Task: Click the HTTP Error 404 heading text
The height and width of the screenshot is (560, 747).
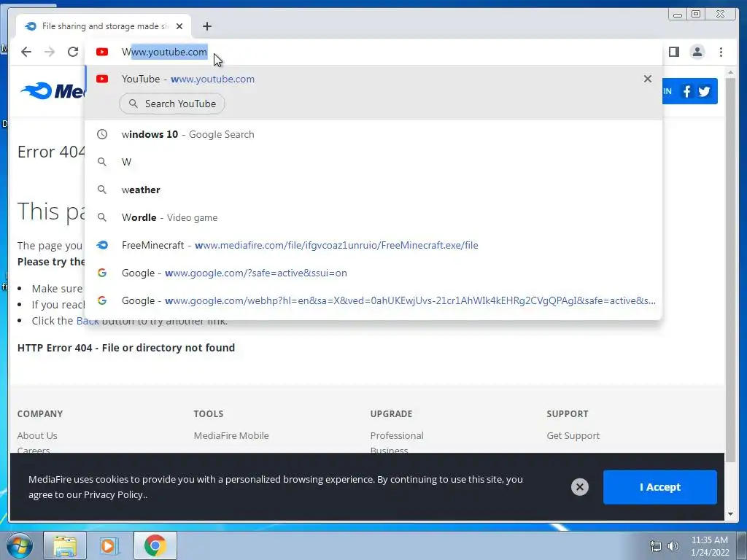Action: (x=126, y=348)
